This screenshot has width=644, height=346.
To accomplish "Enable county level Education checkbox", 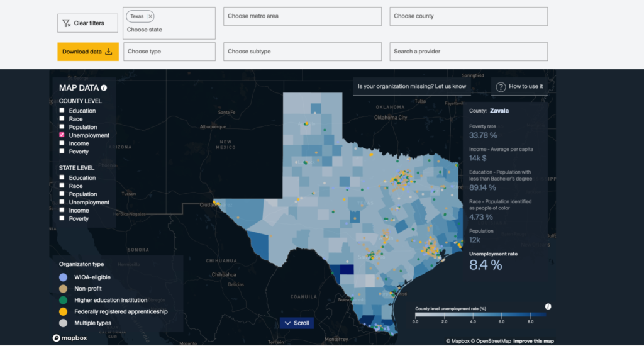I will [62, 110].
